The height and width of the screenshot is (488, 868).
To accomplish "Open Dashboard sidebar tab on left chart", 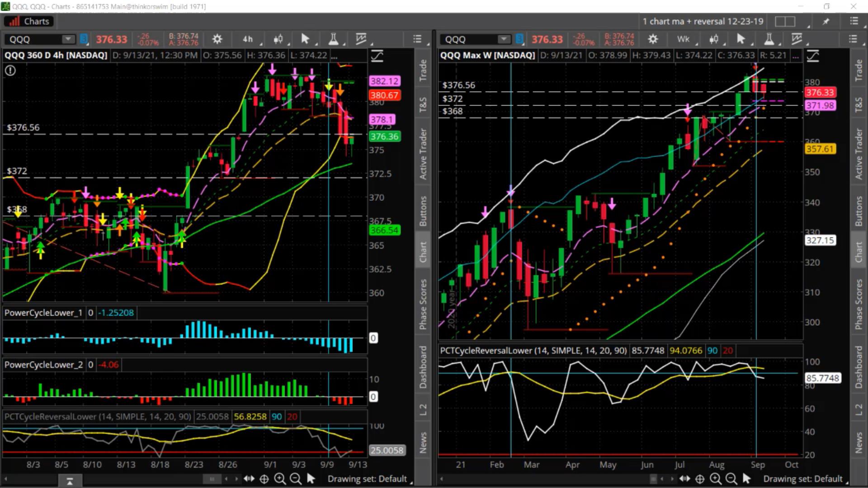I will (x=423, y=367).
